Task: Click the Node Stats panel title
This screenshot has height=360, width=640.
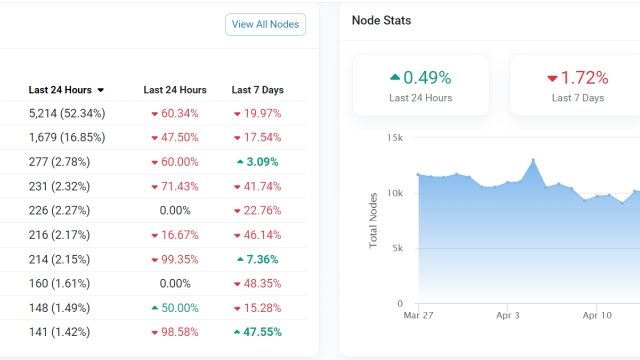Action: tap(381, 20)
